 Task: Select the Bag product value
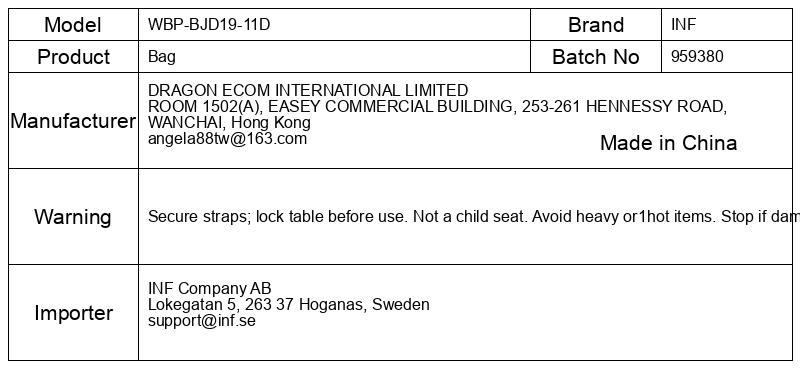162,57
